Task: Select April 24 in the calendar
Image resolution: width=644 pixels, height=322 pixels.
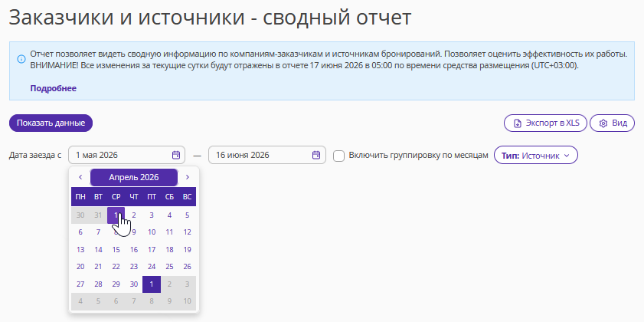Action: 152,267
